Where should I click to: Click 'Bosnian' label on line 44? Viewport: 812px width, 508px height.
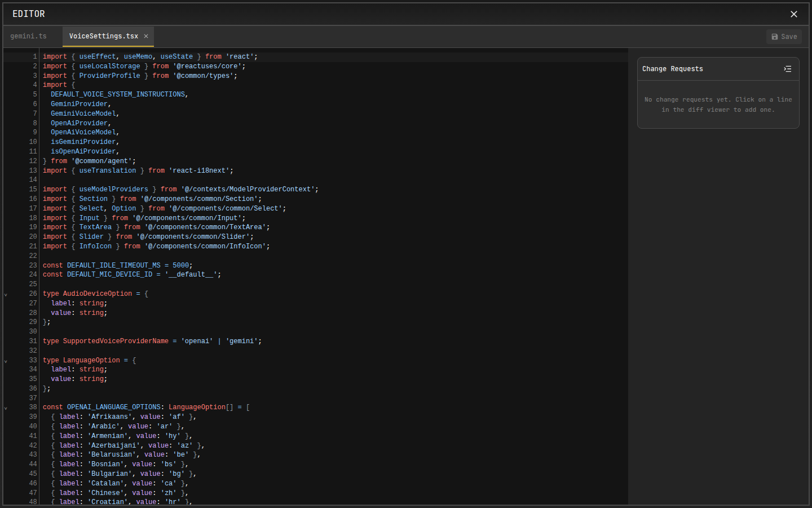point(105,465)
